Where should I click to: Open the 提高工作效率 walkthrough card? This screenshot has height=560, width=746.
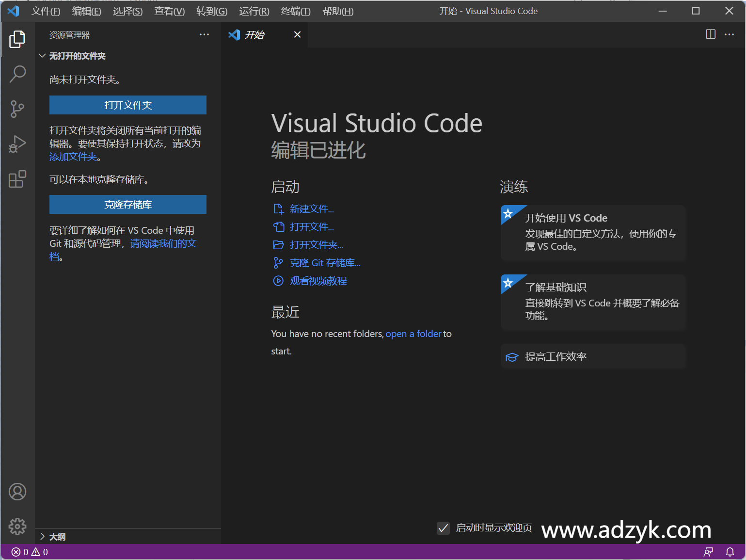coord(592,356)
